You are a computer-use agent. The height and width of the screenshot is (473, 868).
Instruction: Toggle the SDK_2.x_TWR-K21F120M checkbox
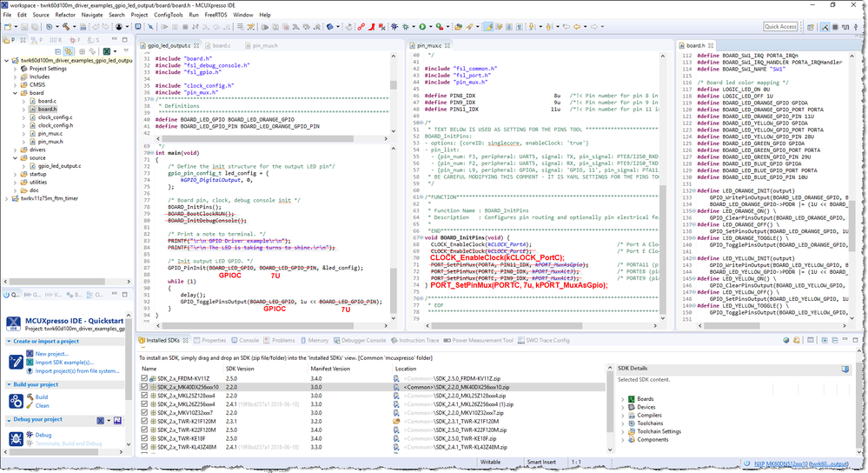click(145, 421)
